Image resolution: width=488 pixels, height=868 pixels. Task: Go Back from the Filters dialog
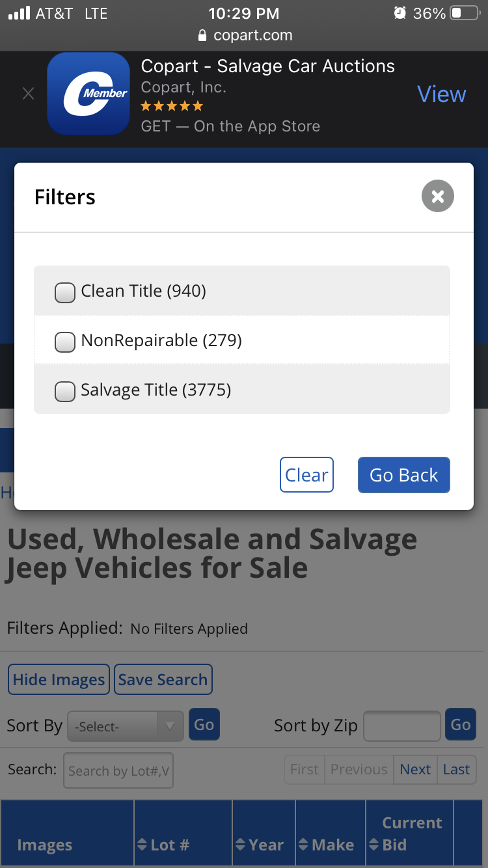[x=404, y=475]
